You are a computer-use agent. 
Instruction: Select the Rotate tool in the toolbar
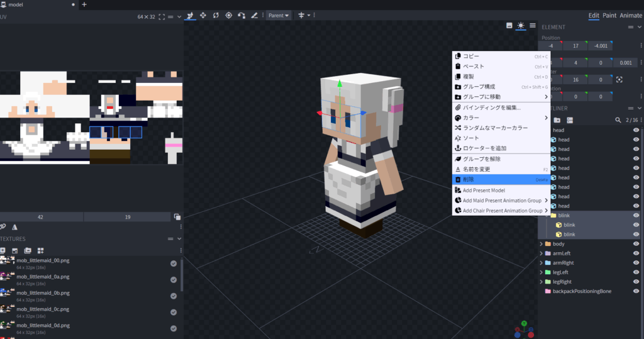[x=216, y=15]
